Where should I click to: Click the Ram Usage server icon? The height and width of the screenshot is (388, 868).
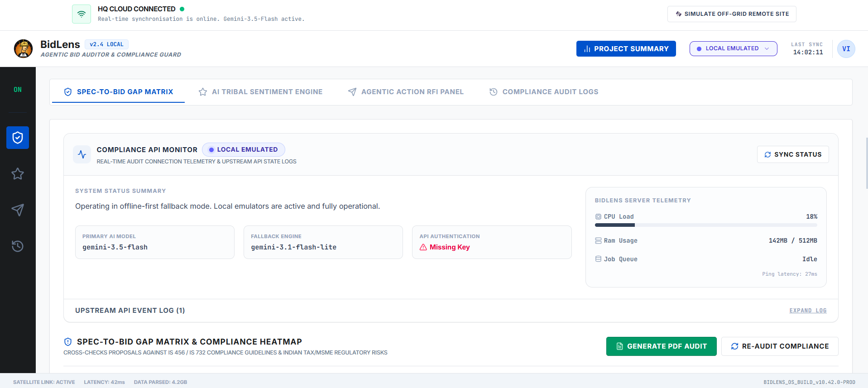pos(598,241)
